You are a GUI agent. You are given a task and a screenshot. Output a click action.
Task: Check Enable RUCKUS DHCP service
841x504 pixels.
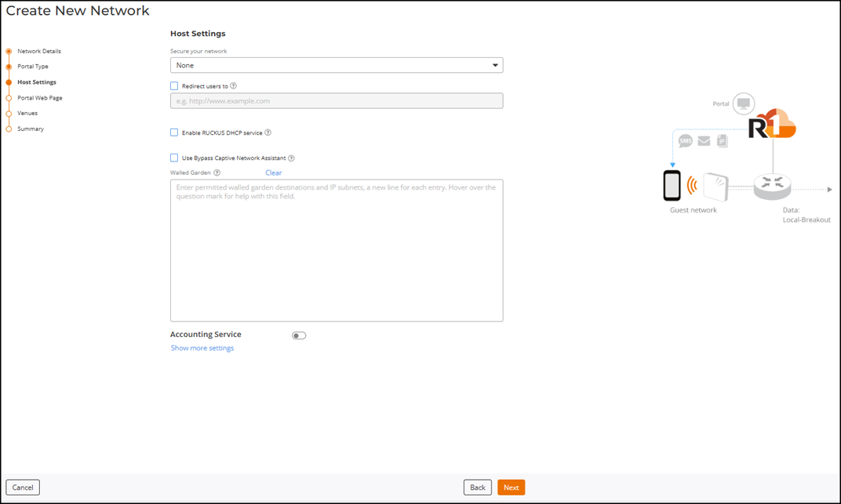pos(174,132)
